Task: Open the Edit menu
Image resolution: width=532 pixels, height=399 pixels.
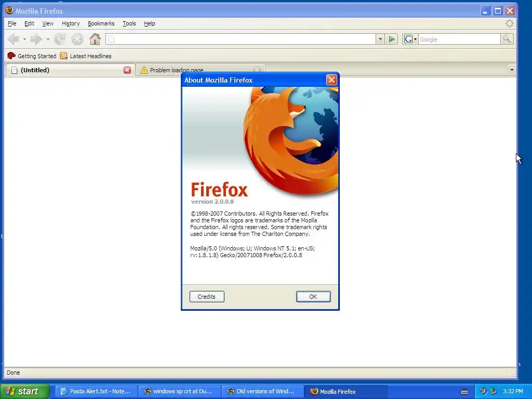Action: pyautogui.click(x=29, y=23)
